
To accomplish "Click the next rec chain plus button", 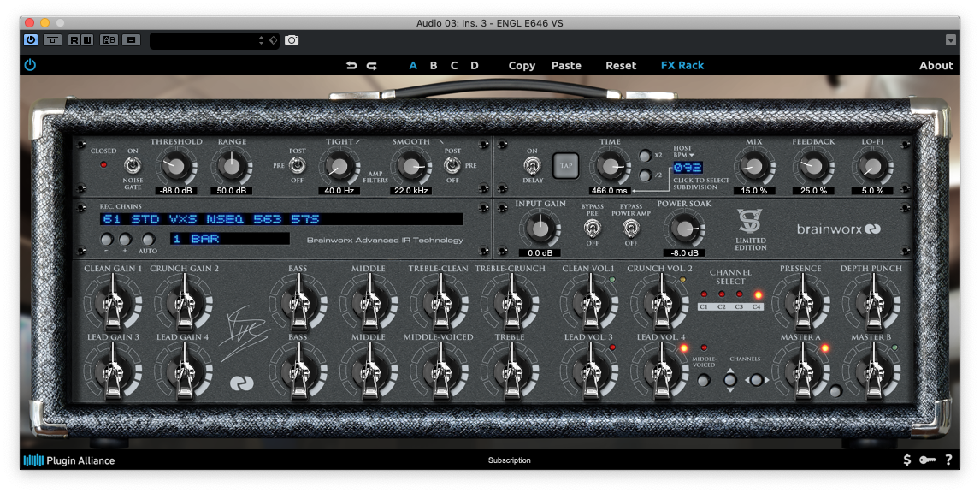I will (125, 240).
